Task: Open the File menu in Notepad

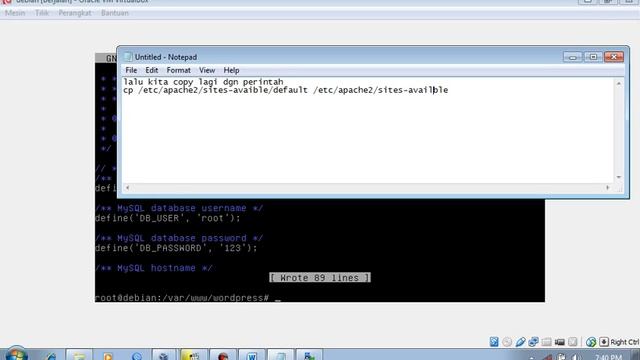Action: click(131, 70)
